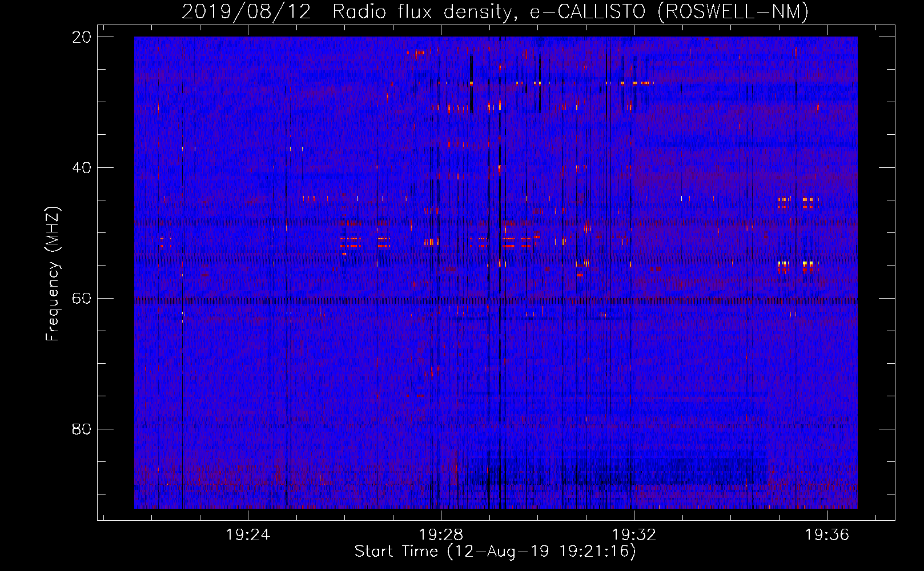The image size is (924, 571).
Task: Select the 40 MHz frequency tick label
Action: coord(82,168)
